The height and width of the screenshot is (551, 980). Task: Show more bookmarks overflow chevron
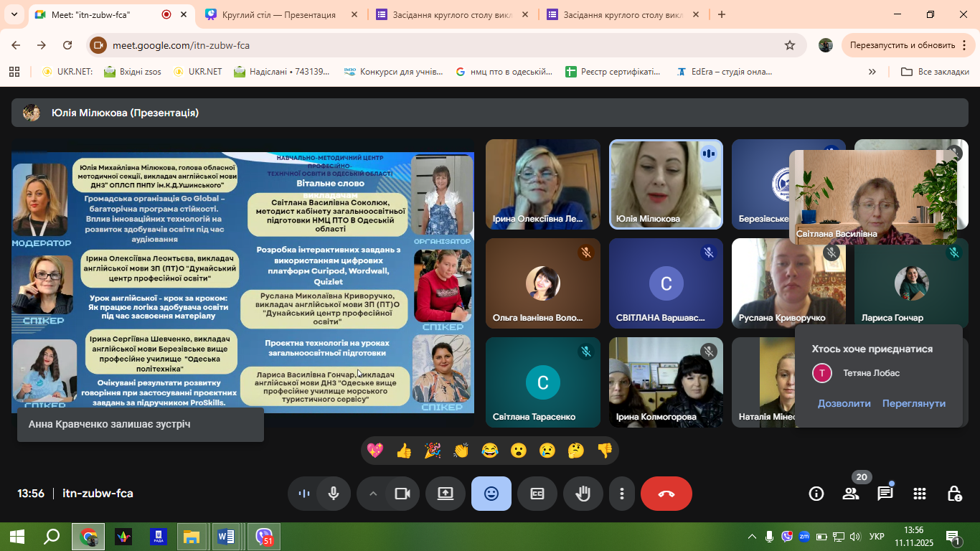pyautogui.click(x=872, y=72)
